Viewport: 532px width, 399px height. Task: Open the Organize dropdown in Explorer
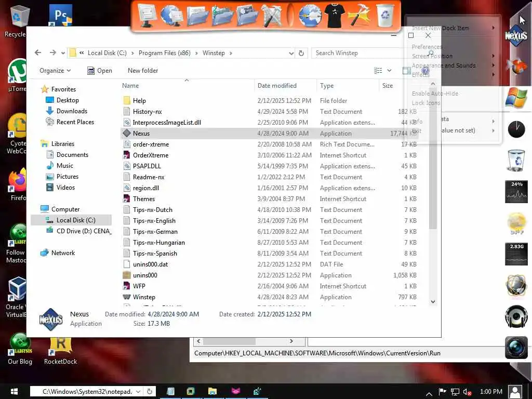55,71
